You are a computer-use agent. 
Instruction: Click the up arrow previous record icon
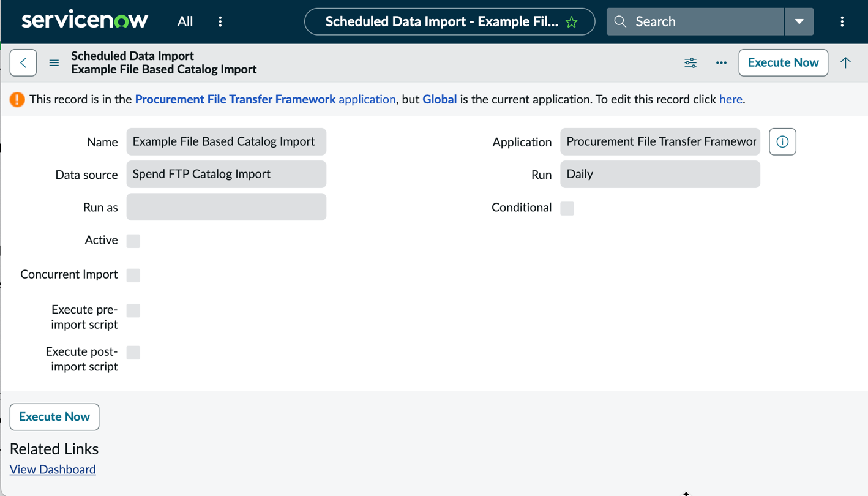845,62
